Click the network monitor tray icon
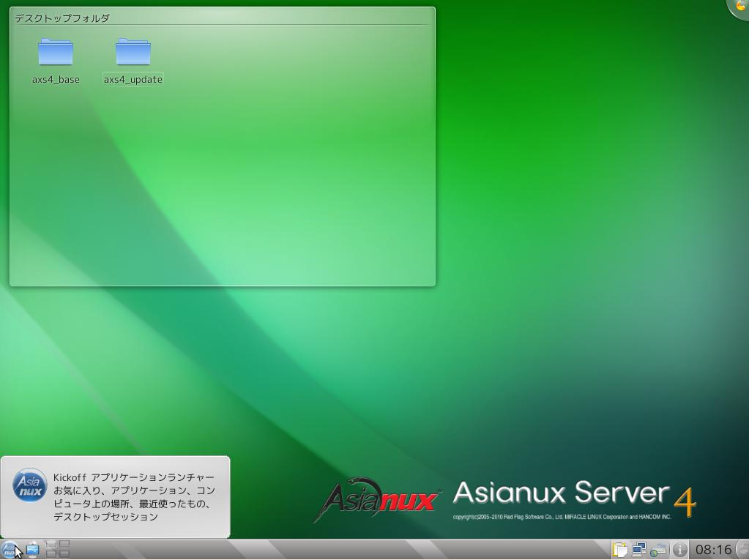The width and height of the screenshot is (749, 560). [639, 550]
